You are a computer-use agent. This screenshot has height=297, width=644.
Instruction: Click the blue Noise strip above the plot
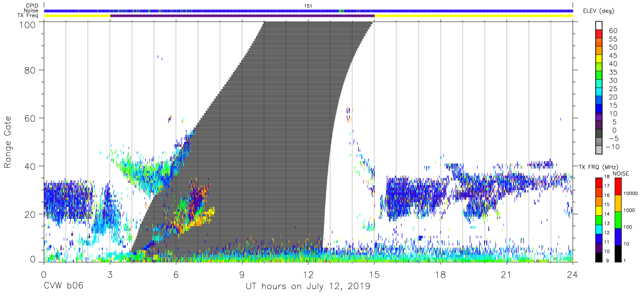pyautogui.click(x=308, y=10)
